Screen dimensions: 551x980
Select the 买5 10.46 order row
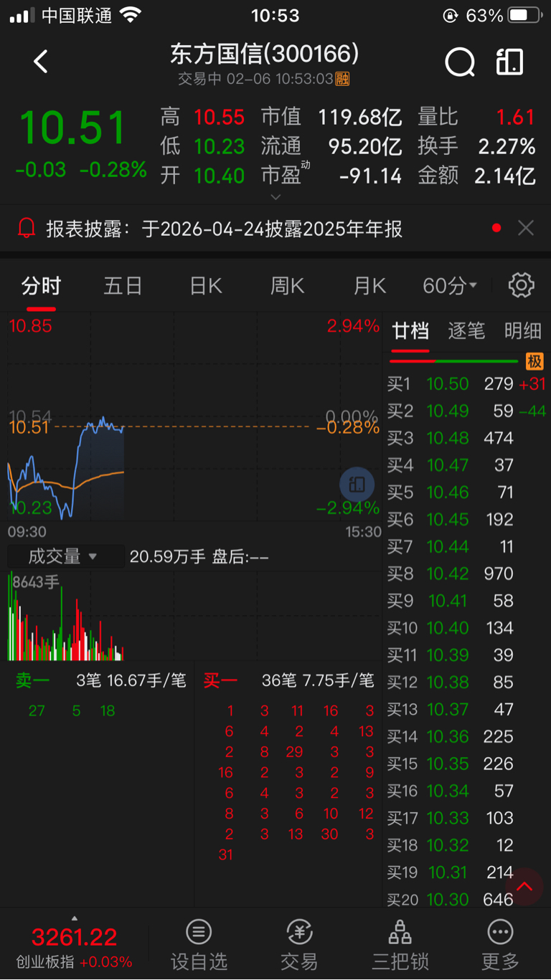[466, 493]
